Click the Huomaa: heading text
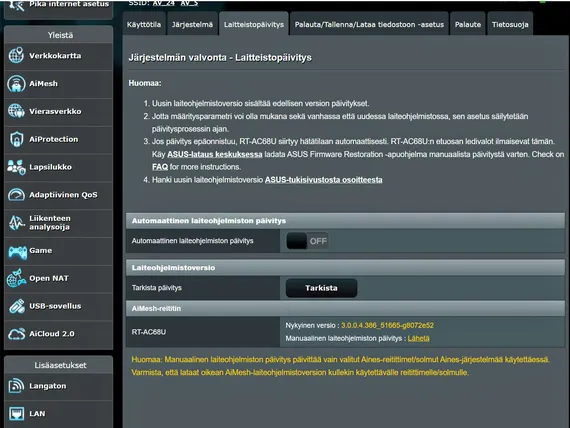Image resolution: width=570 pixels, height=428 pixels. pos(145,83)
